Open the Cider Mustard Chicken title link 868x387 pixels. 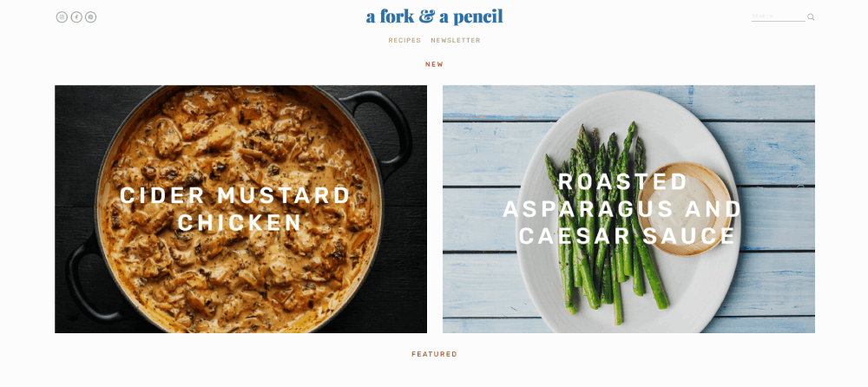pyautogui.click(x=235, y=209)
